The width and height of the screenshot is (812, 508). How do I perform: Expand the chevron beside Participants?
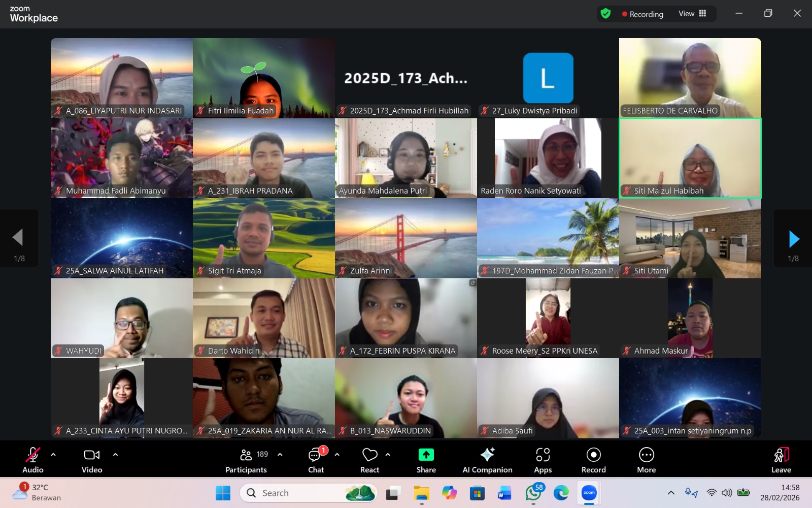point(280,455)
